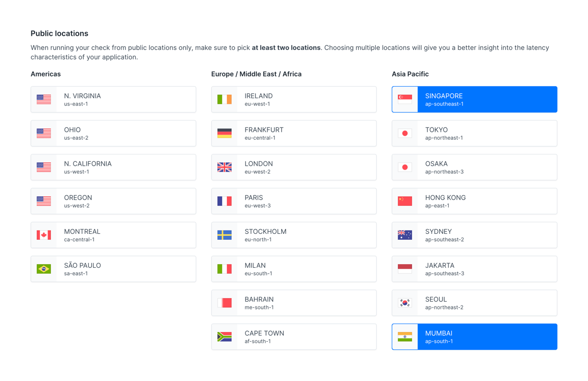Click the Canadian flag beside Montreal
Viewport: 588px width, 381px height.
pos(44,235)
